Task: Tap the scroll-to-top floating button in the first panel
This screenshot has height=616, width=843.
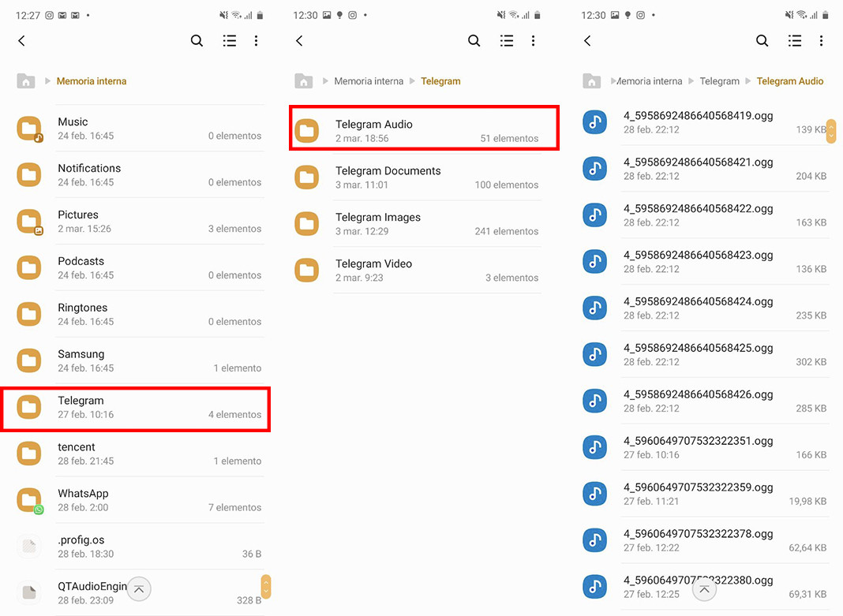Action: tap(139, 589)
